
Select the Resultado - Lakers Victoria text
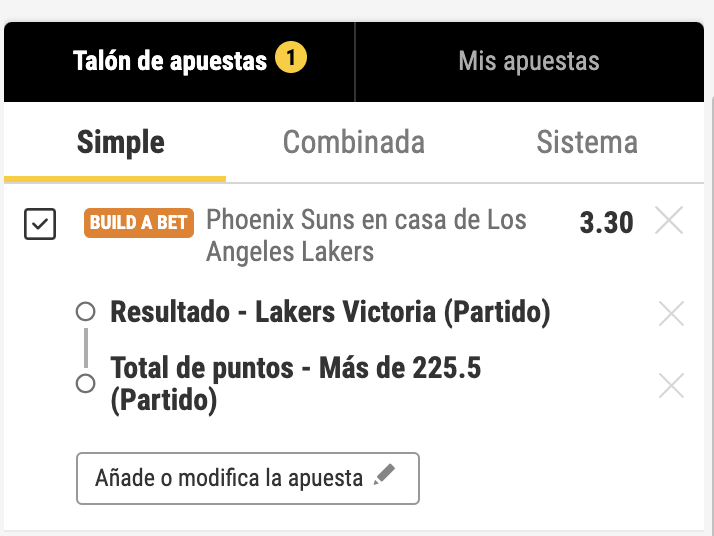330,313
